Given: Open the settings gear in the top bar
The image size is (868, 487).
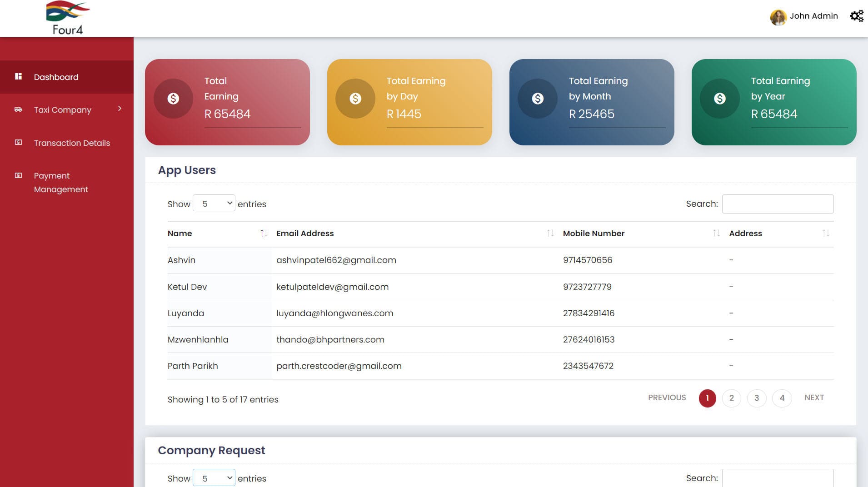Looking at the screenshot, I should tap(856, 15).
